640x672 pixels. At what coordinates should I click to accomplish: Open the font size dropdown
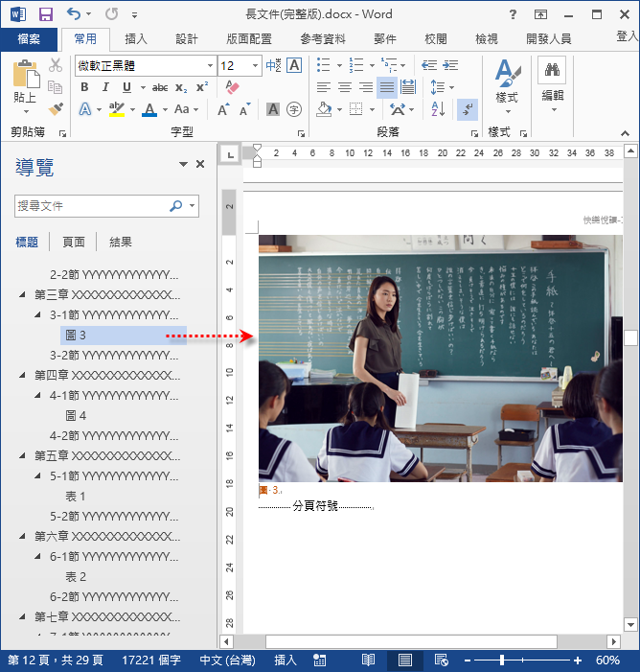point(255,65)
